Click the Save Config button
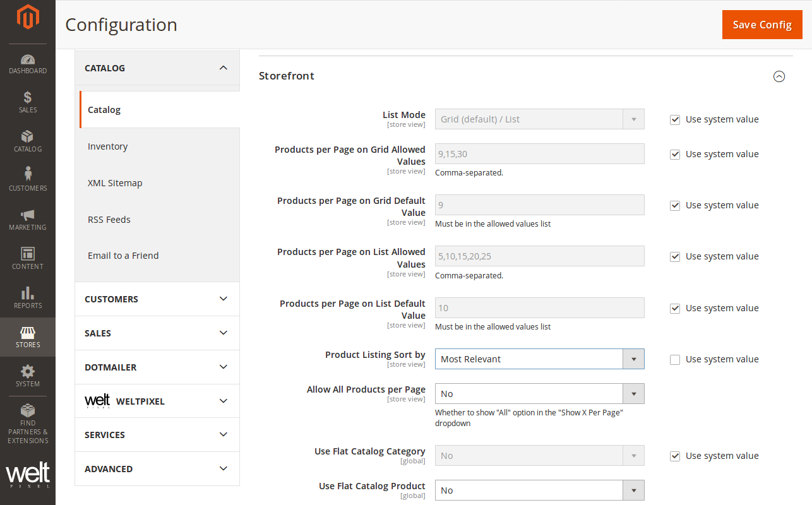The width and height of the screenshot is (812, 505). coord(761,25)
